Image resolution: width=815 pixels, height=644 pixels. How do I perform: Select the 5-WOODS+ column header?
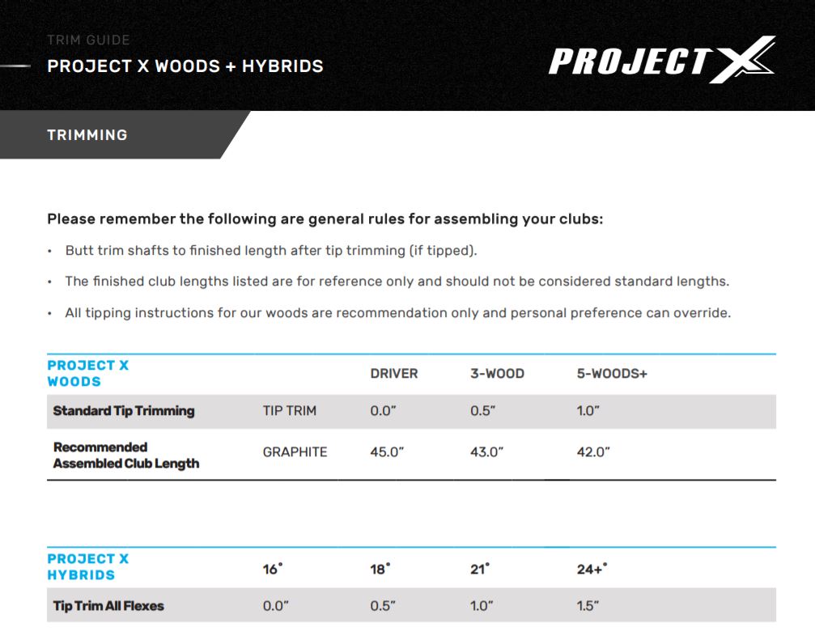[612, 373]
